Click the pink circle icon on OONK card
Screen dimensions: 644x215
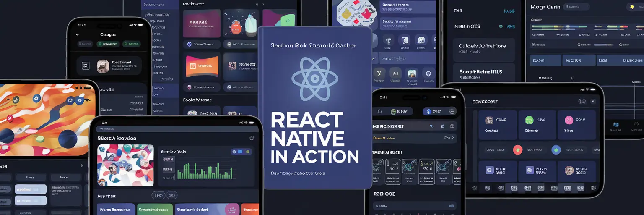click(x=569, y=120)
